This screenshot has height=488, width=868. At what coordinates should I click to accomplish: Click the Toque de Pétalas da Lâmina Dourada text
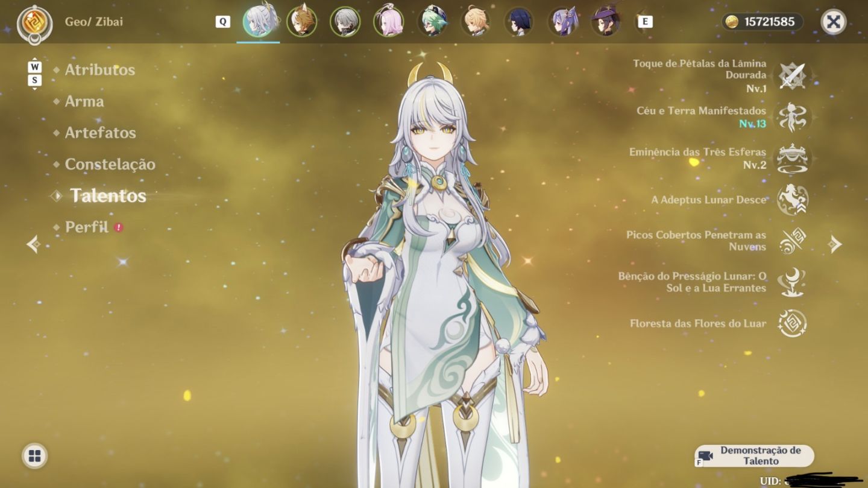[x=700, y=69]
